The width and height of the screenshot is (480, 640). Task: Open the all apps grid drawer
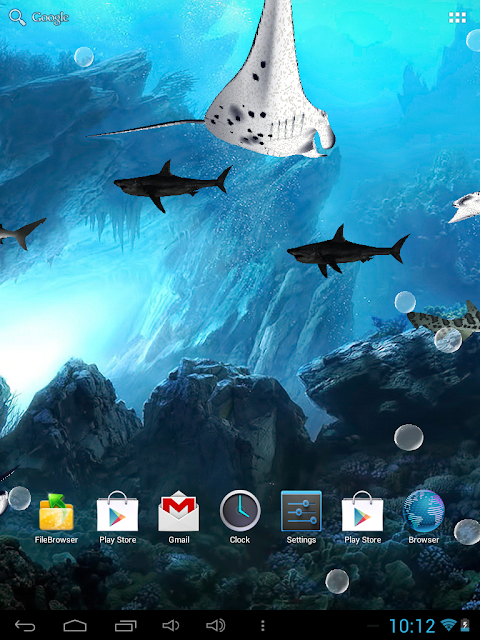(x=457, y=18)
